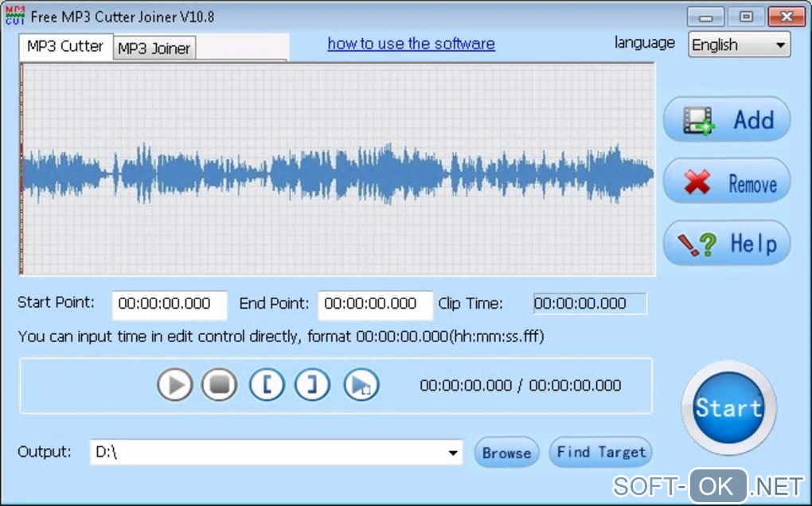
Task: Open the Help button
Action: pos(727,243)
